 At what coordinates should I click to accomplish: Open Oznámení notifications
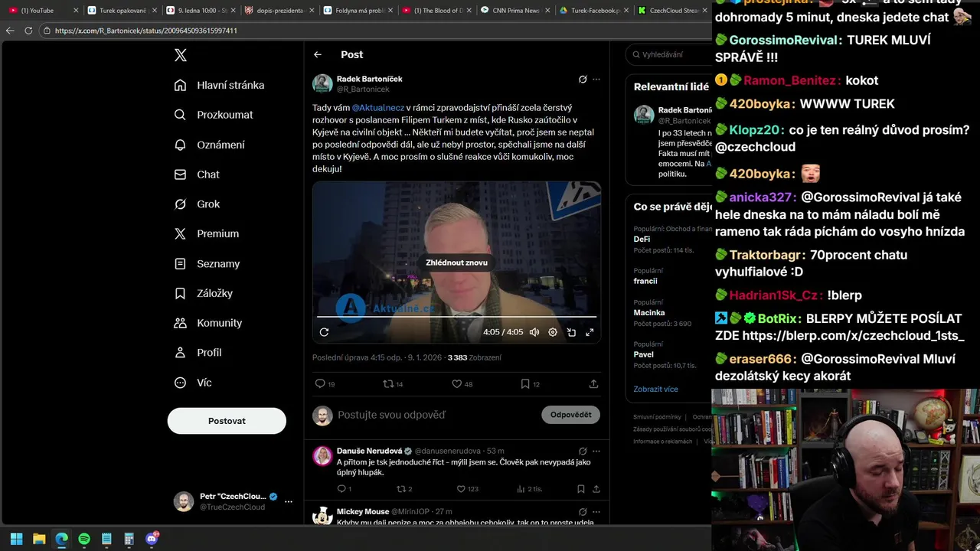pyautogui.click(x=209, y=145)
